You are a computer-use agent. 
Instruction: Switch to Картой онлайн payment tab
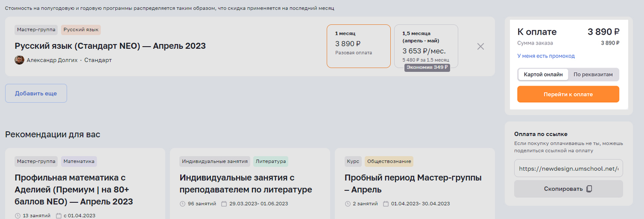543,74
